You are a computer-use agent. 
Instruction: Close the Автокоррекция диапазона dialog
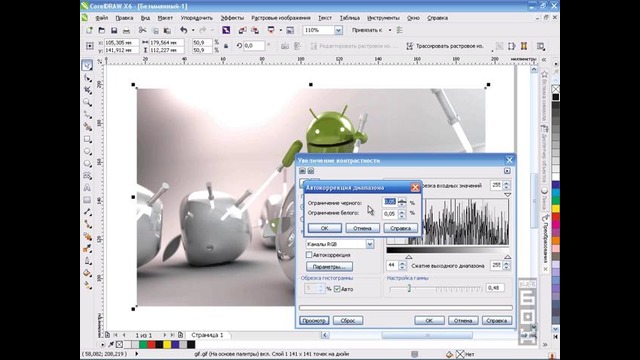point(415,187)
